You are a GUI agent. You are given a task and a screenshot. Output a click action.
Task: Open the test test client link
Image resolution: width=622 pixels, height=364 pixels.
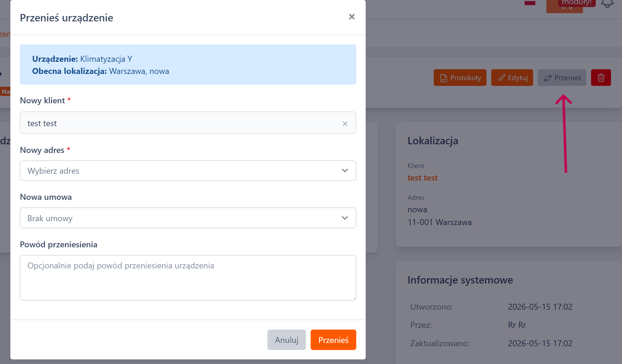(422, 178)
